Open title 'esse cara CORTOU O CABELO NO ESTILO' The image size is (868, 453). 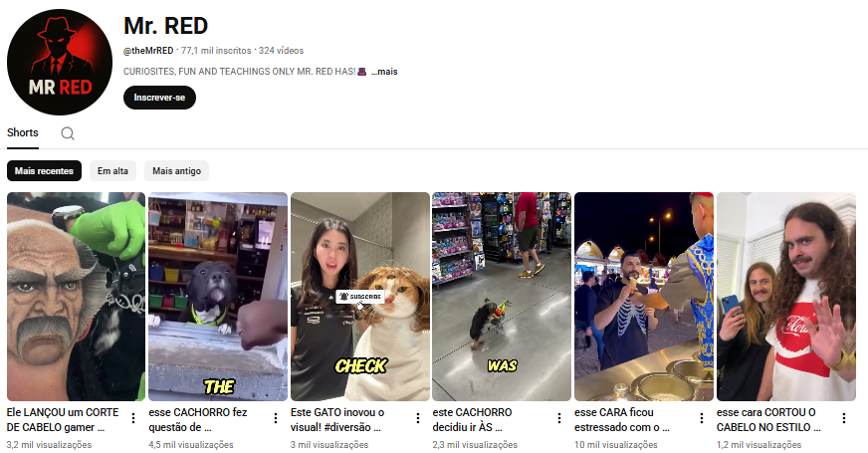pos(768,420)
